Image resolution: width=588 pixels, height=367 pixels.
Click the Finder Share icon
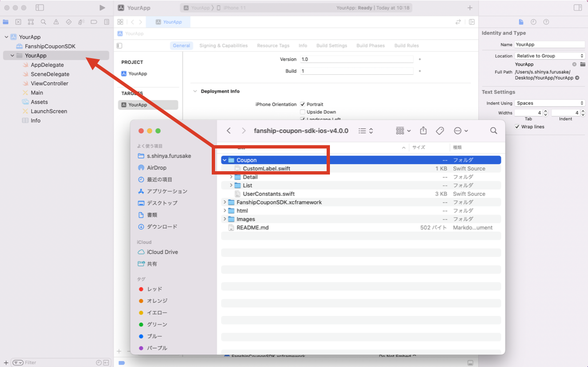click(423, 131)
